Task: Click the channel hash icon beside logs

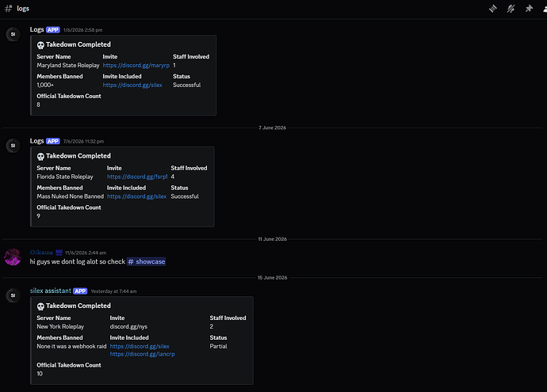Action: point(9,9)
